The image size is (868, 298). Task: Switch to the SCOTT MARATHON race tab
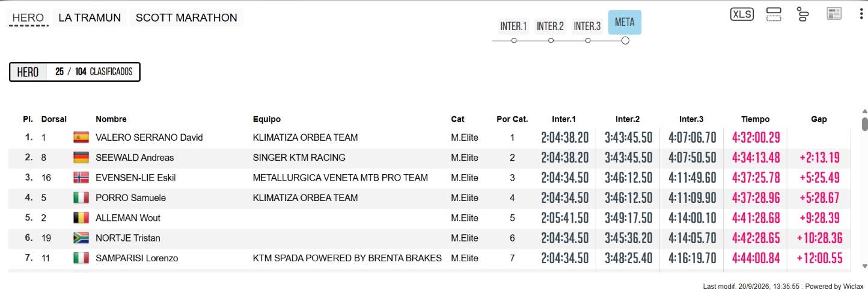pyautogui.click(x=186, y=17)
